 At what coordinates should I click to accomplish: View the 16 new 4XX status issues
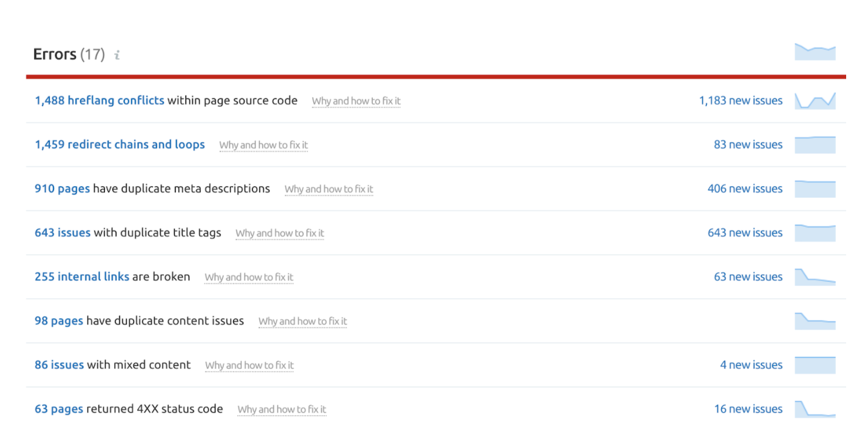click(748, 408)
